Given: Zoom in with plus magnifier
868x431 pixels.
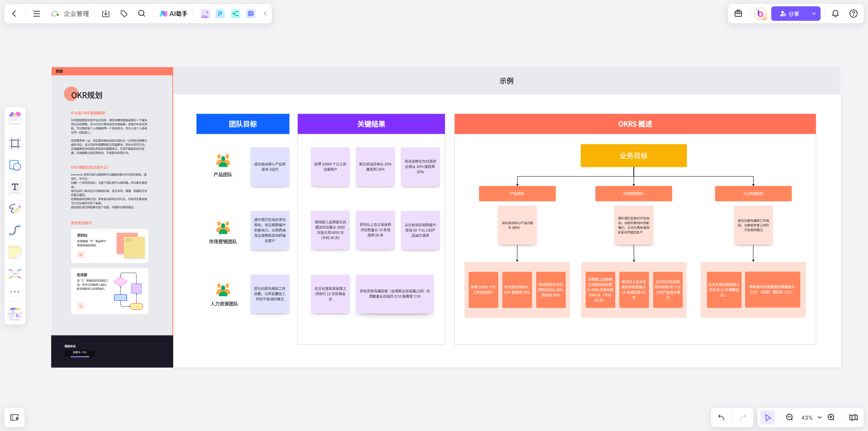Looking at the screenshot, I should coord(831,417).
